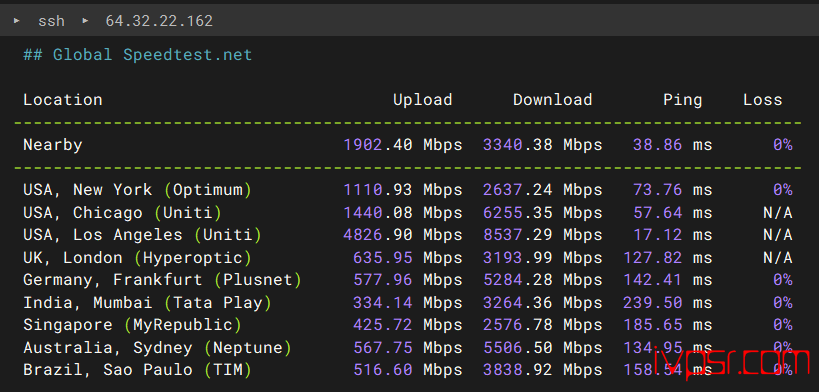The image size is (819, 392).
Task: Click the Global Speedtest.net heading
Action: (x=137, y=54)
